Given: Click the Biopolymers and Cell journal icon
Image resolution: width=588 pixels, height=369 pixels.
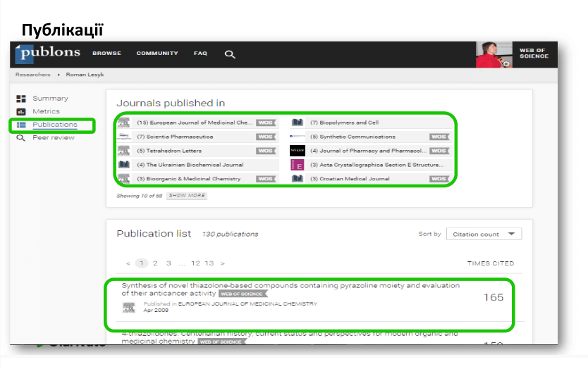Looking at the screenshot, I should pyautogui.click(x=297, y=123).
